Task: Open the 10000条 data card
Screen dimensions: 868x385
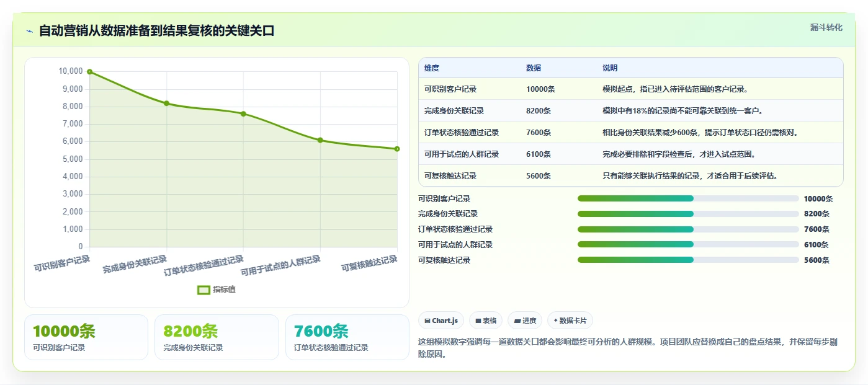Action: (x=86, y=337)
